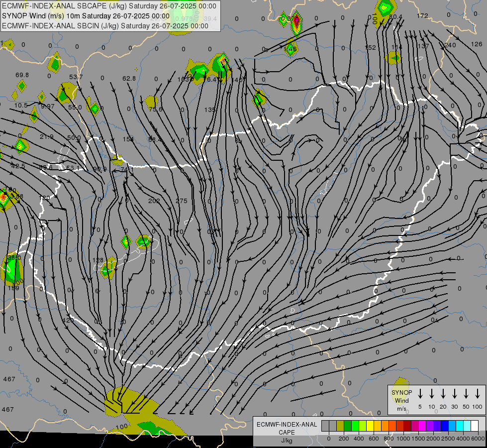487x448 pixels.
Task: Click the map value 199
Action: 13,288
